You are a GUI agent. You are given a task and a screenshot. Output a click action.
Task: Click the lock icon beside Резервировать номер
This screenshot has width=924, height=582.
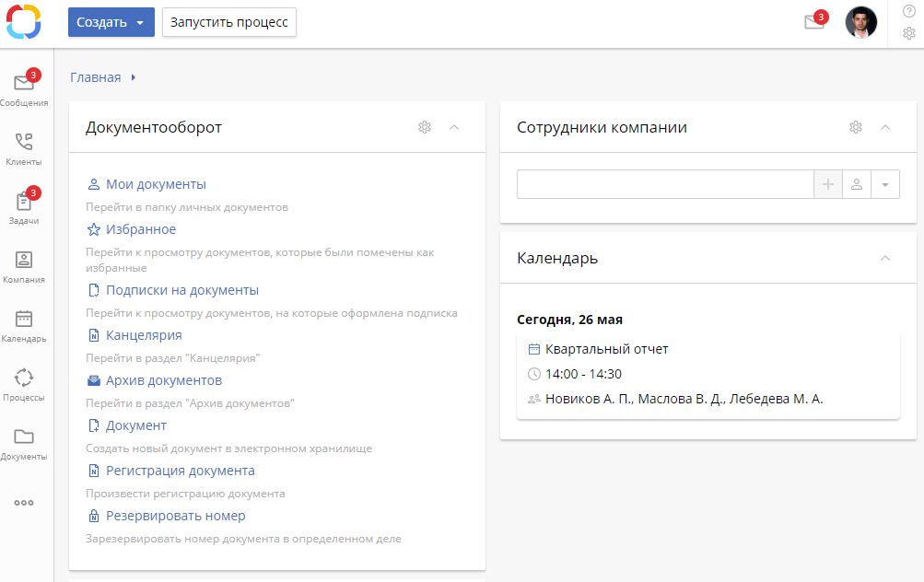click(93, 516)
